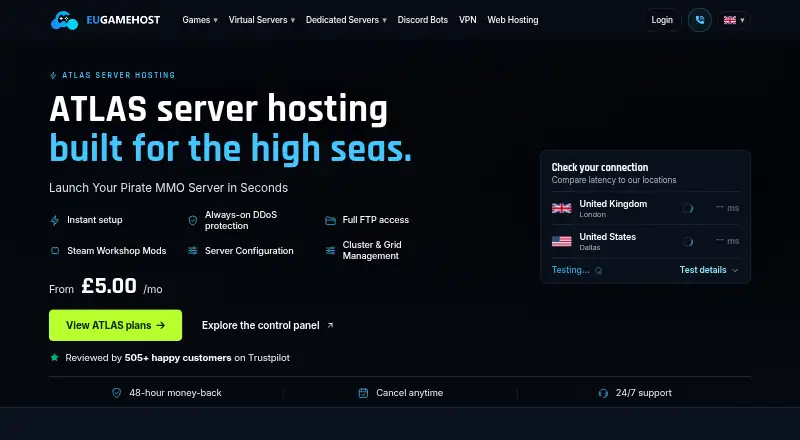800x440 pixels.
Task: Click the lightning bolt icon beside Instant setup
Action: [55, 221]
